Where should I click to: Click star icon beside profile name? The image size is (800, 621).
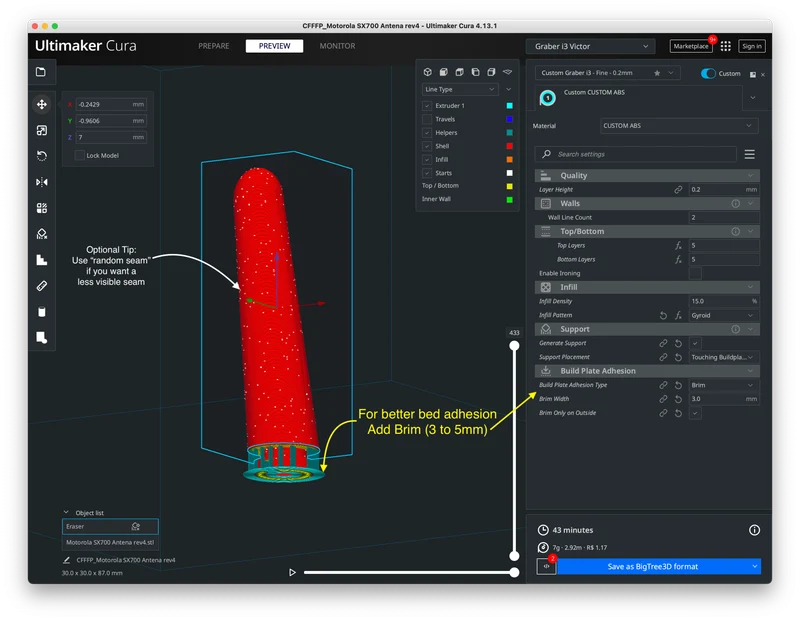coord(657,73)
